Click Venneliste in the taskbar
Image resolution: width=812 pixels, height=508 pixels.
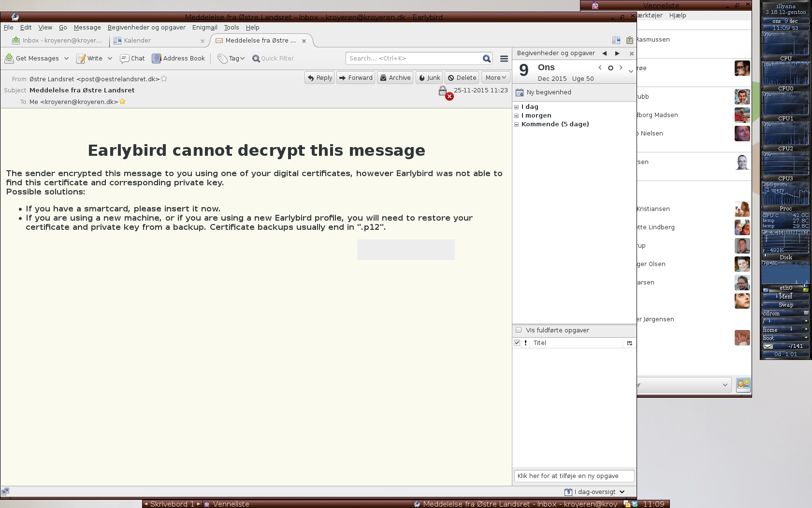(231, 504)
